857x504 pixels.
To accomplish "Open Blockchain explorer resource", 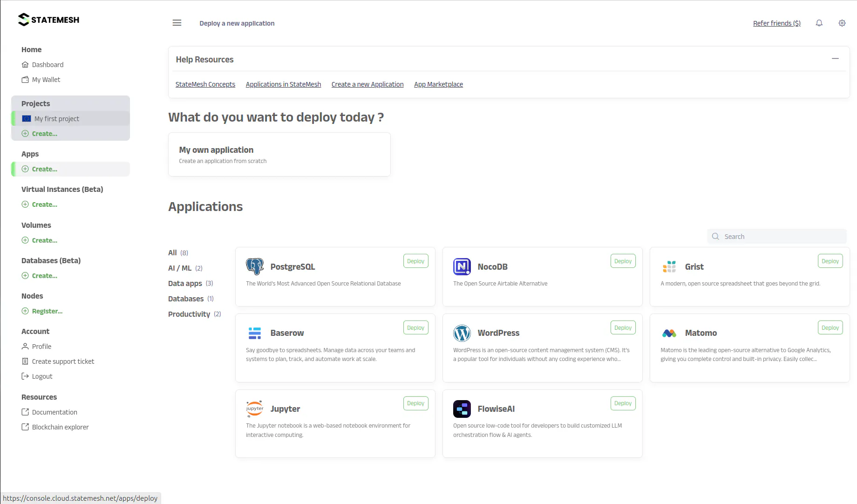I will pyautogui.click(x=55, y=427).
